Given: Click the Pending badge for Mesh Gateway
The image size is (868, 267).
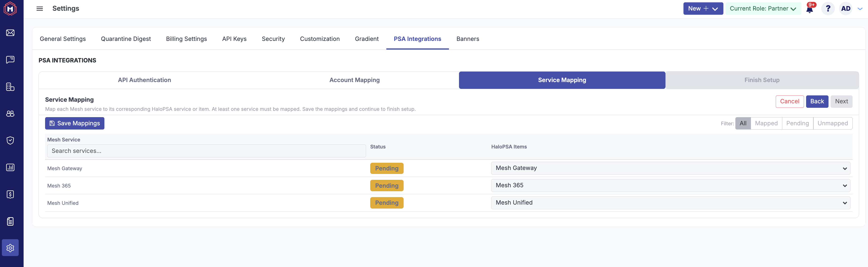Looking at the screenshot, I should pos(387,168).
